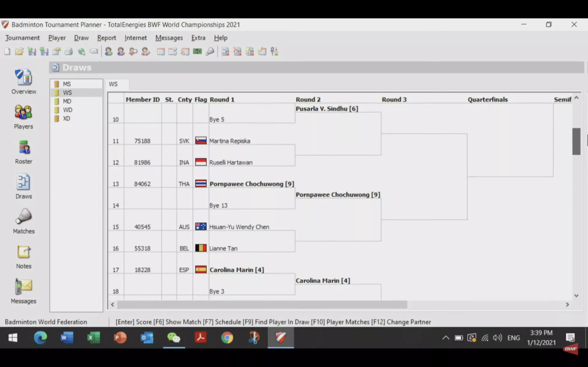
Task: Click the green 6-0 scoreboard icon
Action: coord(197,51)
